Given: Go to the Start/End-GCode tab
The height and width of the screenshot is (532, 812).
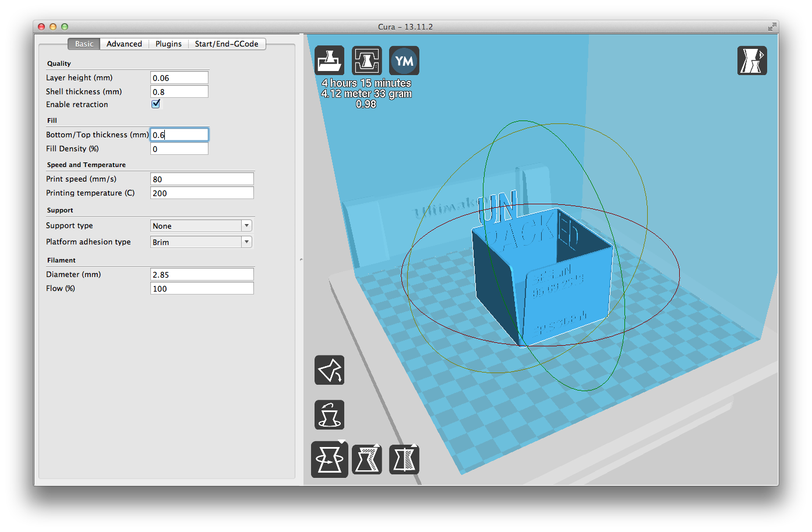Looking at the screenshot, I should (227, 44).
